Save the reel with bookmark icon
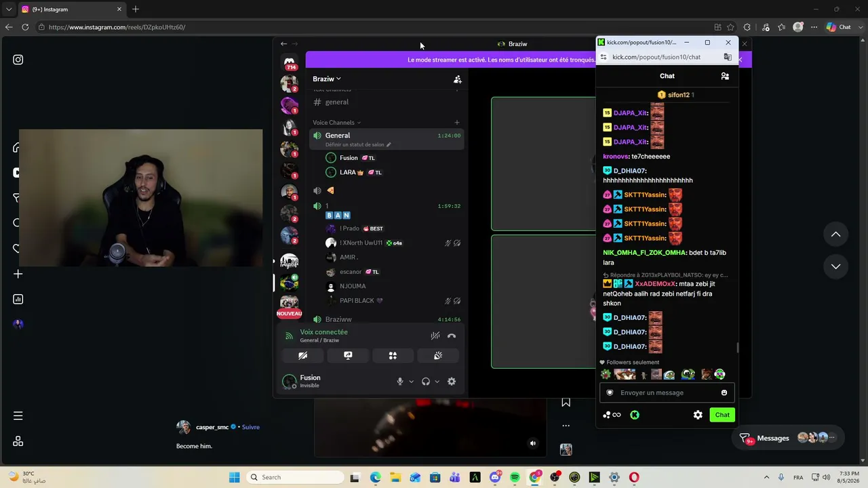This screenshot has height=488, width=868. pyautogui.click(x=566, y=402)
